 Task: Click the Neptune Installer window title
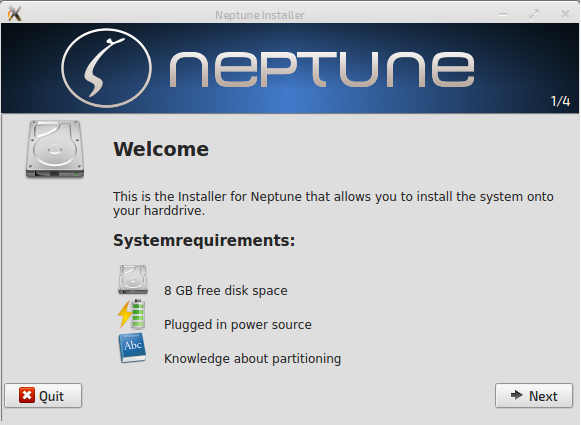260,15
